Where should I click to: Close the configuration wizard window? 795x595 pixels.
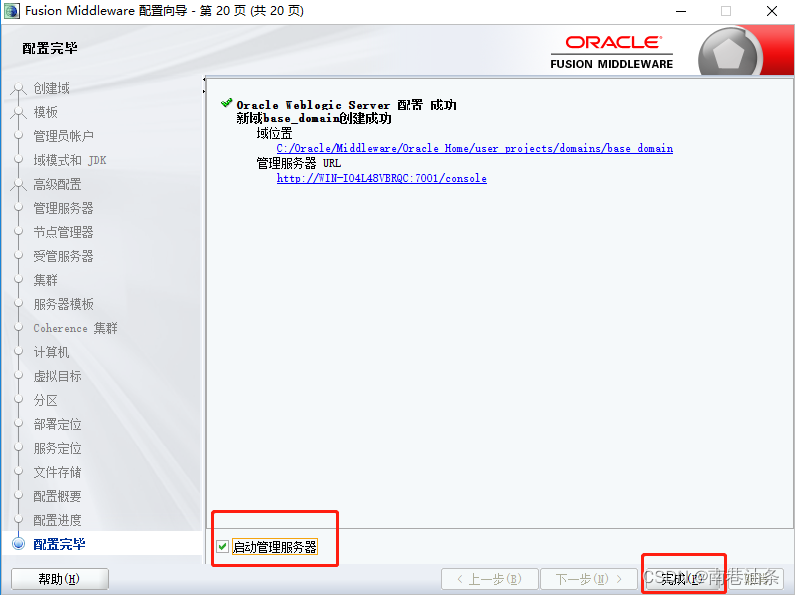point(772,11)
